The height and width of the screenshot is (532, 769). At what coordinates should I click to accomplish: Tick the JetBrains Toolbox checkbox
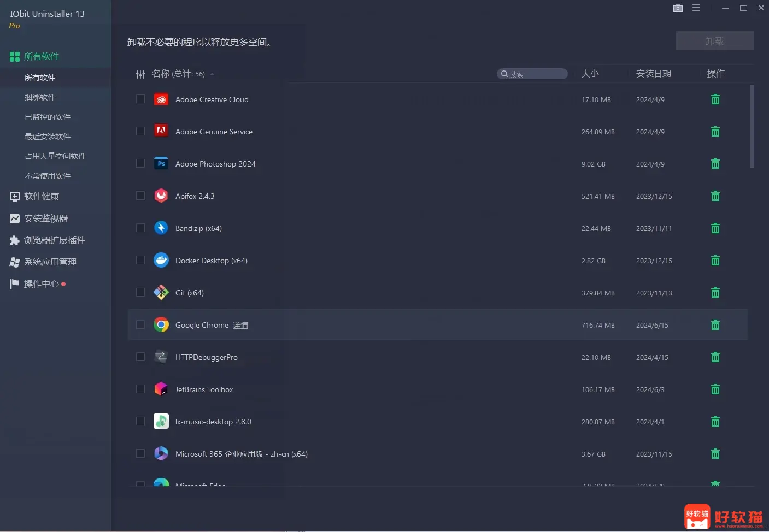[x=140, y=389]
